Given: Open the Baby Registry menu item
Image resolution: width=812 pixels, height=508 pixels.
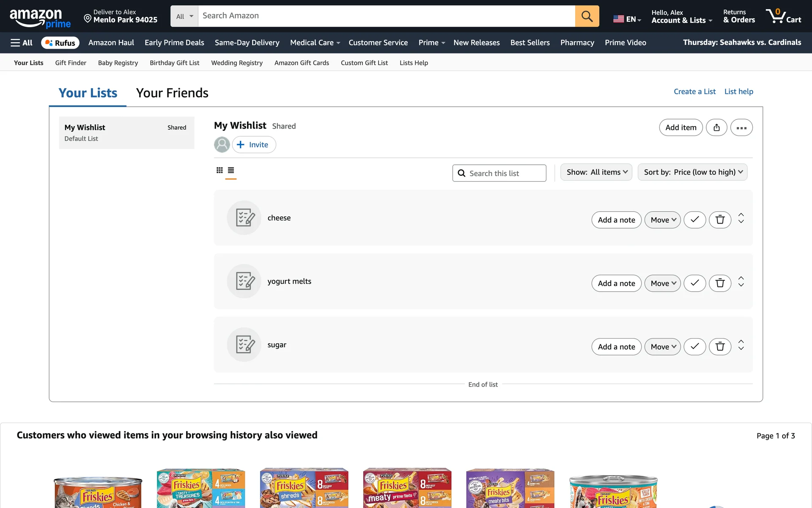Looking at the screenshot, I should 118,63.
